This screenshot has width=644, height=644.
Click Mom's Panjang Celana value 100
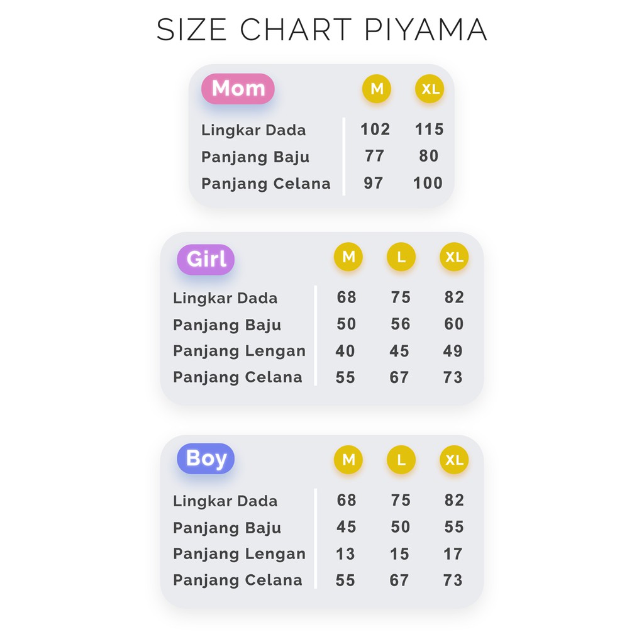[x=428, y=183]
